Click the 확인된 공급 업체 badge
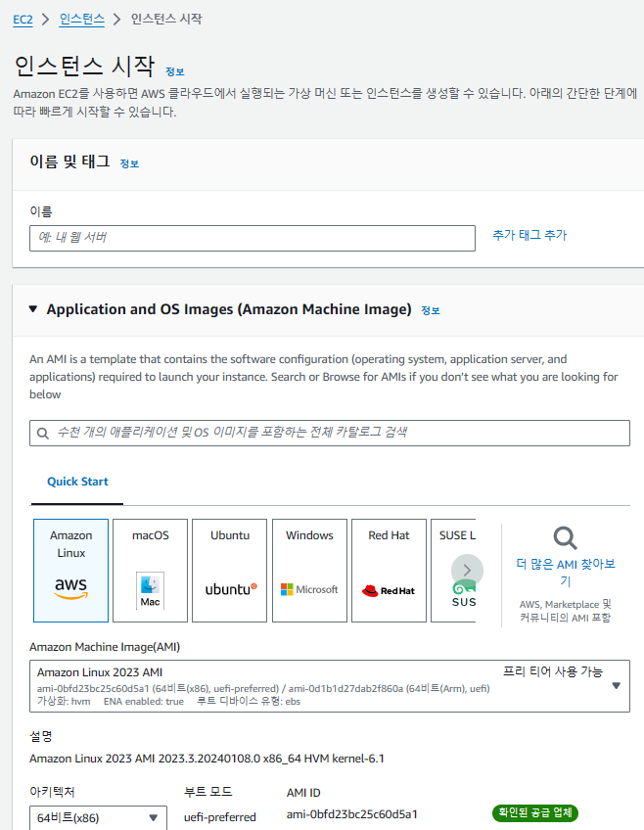Screen dimensions: 644x830 pos(535,812)
